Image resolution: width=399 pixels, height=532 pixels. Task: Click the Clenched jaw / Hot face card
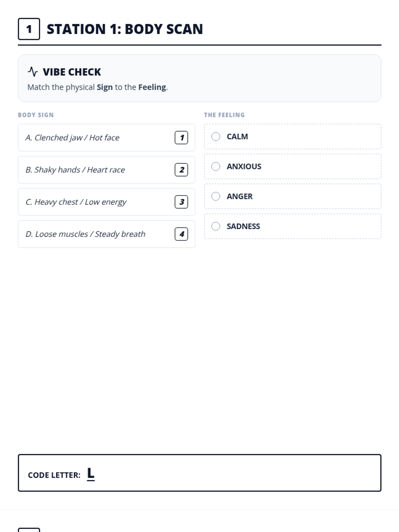tap(96, 138)
